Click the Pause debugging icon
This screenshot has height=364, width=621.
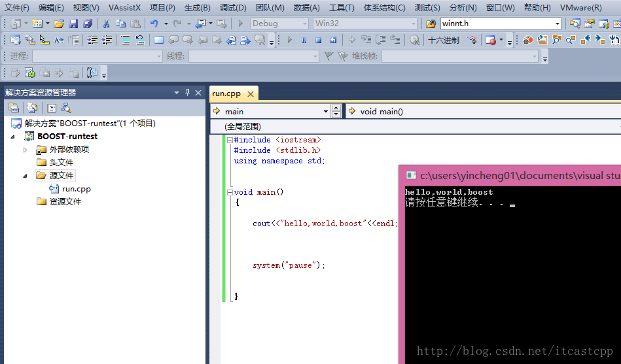pyautogui.click(x=304, y=40)
